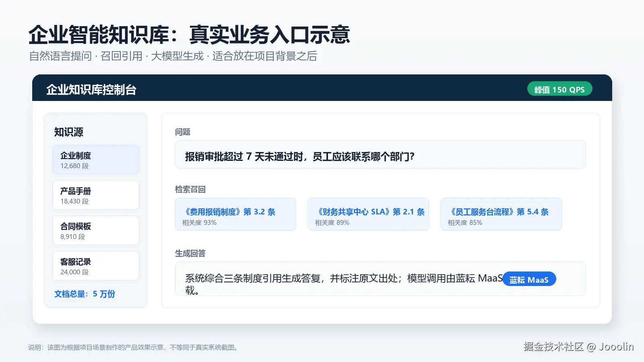The height and width of the screenshot is (362, 644).
Task: Click the 18,430 段 count
Action: (74, 201)
